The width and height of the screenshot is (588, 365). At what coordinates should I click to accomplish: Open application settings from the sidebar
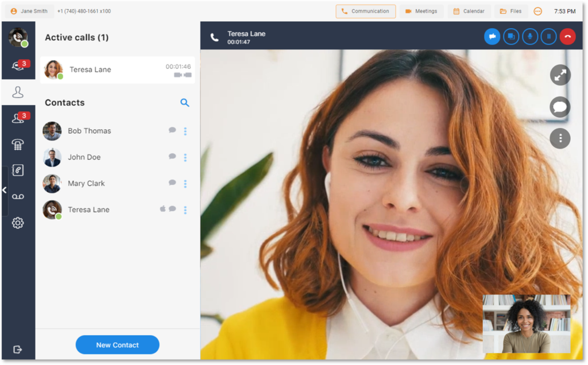coord(17,223)
